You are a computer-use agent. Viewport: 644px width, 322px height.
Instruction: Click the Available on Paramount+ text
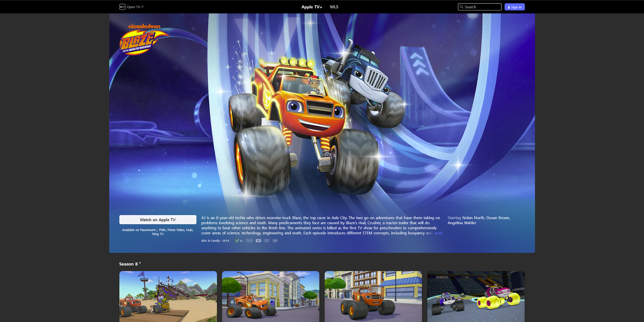coord(158,232)
